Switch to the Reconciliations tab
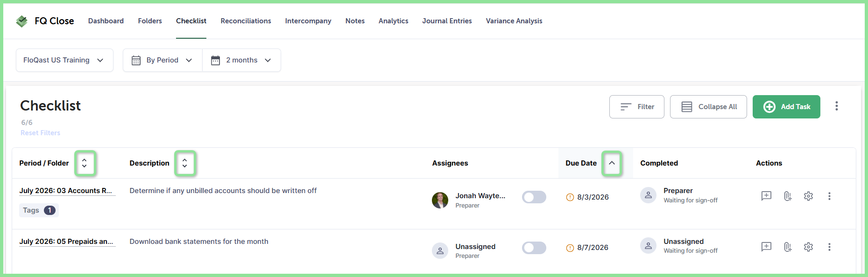 [x=246, y=21]
